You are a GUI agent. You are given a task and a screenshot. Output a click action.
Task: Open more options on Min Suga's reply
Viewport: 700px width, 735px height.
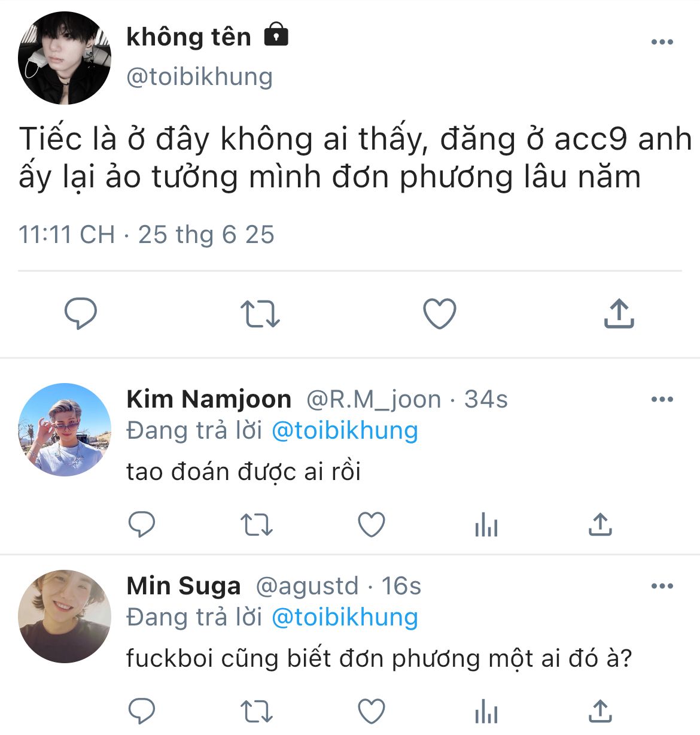[x=662, y=586]
